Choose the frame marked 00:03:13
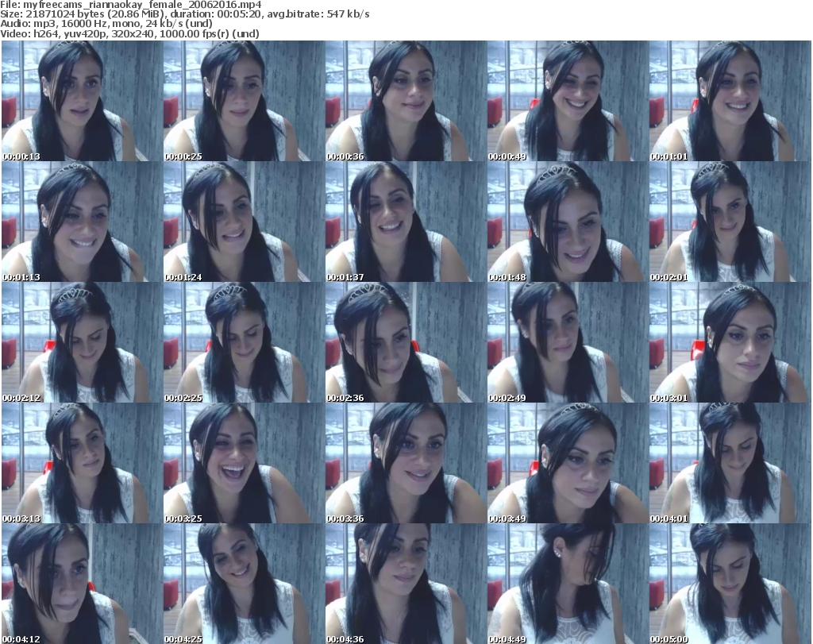The image size is (813, 644). pyautogui.click(x=82, y=464)
